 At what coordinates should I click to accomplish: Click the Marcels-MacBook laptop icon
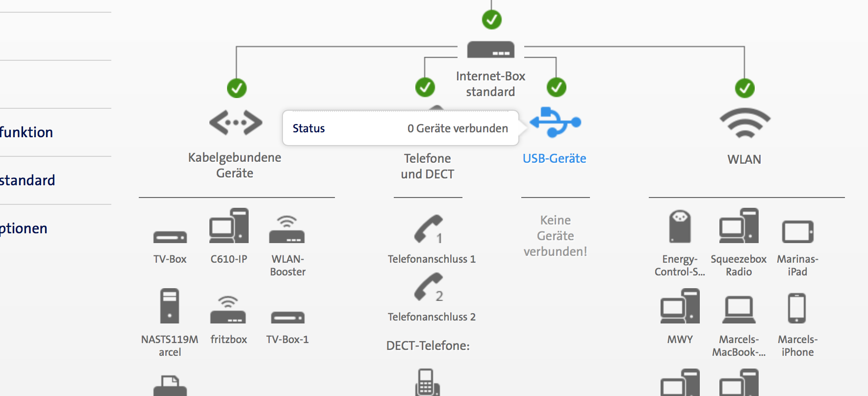pyautogui.click(x=739, y=310)
